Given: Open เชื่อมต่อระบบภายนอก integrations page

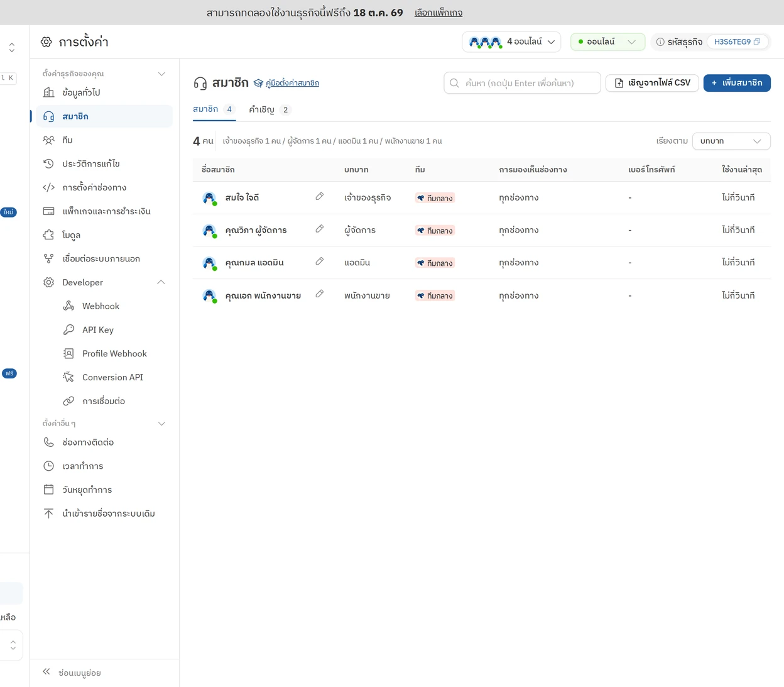Looking at the screenshot, I should pos(104,259).
